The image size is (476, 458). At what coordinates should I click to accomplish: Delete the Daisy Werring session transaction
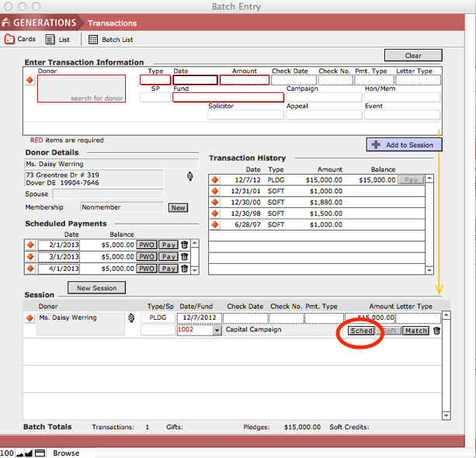click(436, 331)
